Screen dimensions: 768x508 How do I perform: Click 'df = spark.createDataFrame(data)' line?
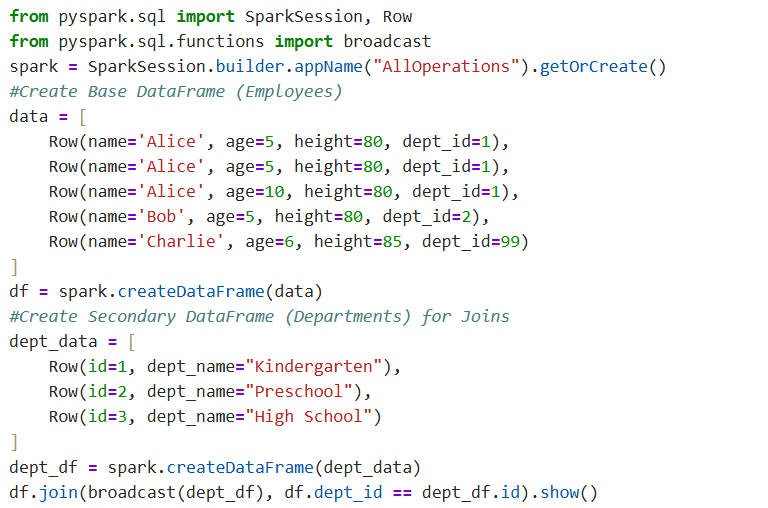click(x=166, y=292)
